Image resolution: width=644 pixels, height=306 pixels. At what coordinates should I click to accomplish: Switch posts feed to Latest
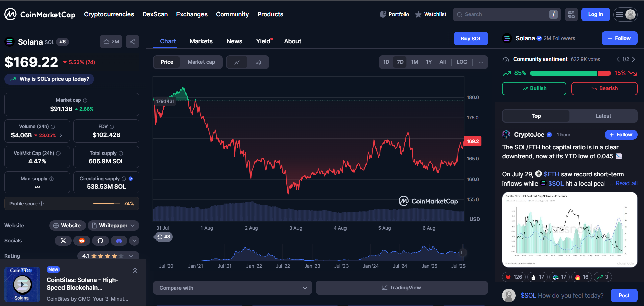[x=603, y=116]
